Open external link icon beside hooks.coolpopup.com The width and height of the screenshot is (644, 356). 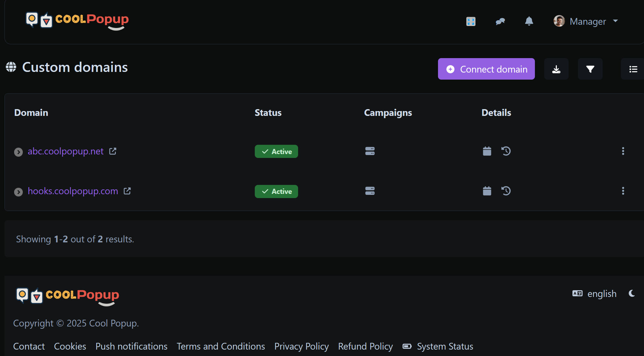(127, 191)
